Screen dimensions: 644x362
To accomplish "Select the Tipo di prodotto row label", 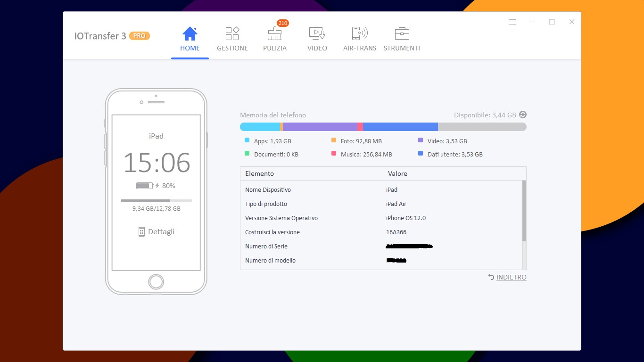I will click(x=266, y=204).
